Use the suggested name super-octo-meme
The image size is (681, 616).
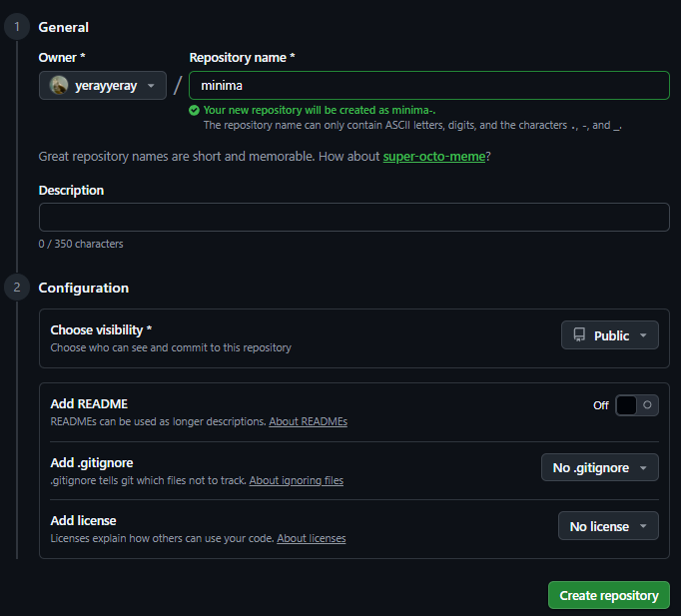(x=434, y=157)
